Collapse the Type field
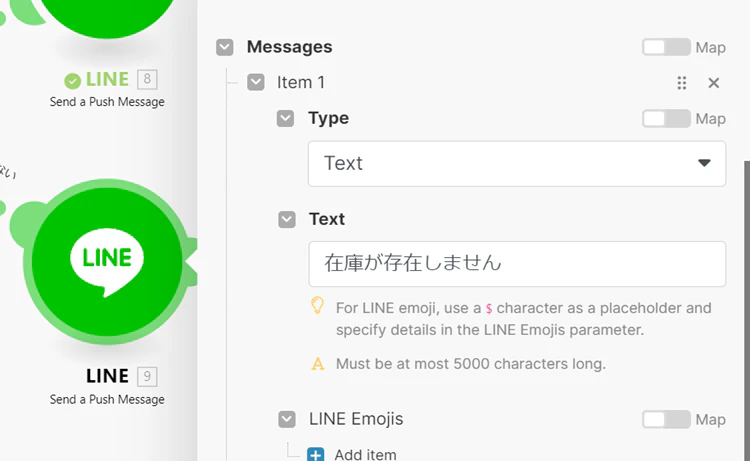The height and width of the screenshot is (461, 750). [x=286, y=118]
